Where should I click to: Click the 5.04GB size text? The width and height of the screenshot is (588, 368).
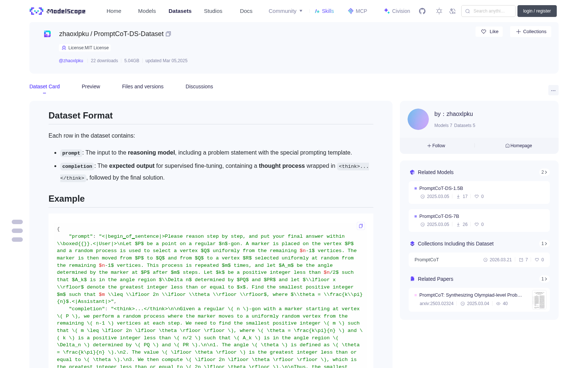click(x=132, y=61)
